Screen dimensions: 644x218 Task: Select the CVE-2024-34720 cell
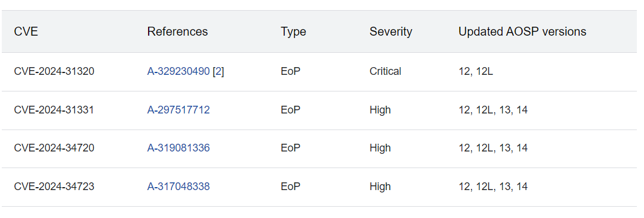[x=54, y=148]
